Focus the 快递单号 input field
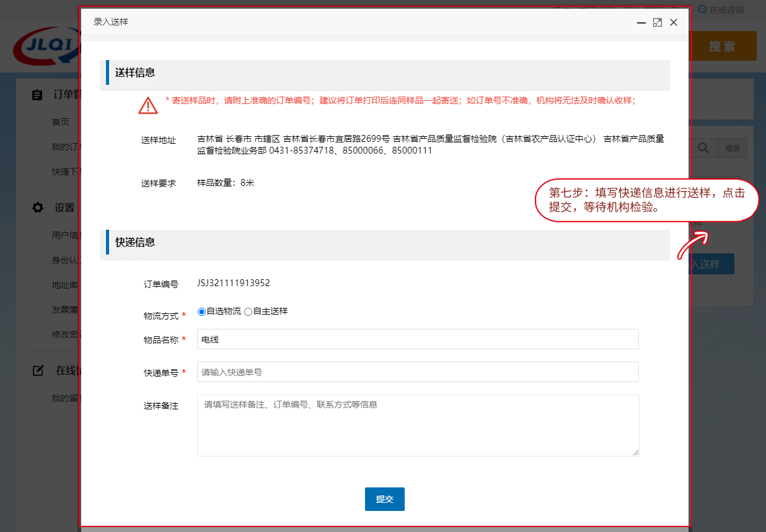 coord(417,372)
